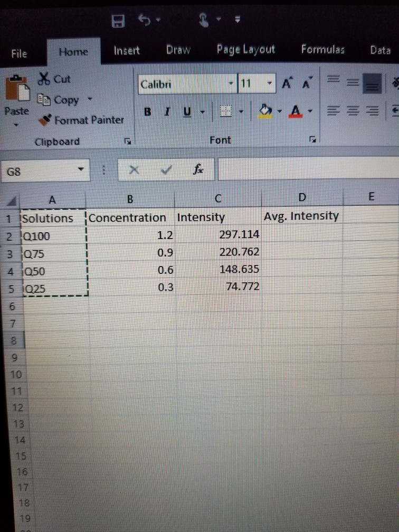Open the Underline style dropdown arrow

[202, 111]
